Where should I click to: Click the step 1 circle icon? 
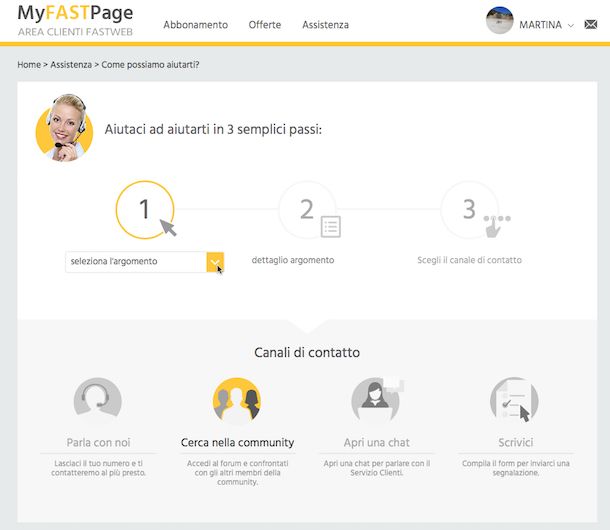coord(145,210)
